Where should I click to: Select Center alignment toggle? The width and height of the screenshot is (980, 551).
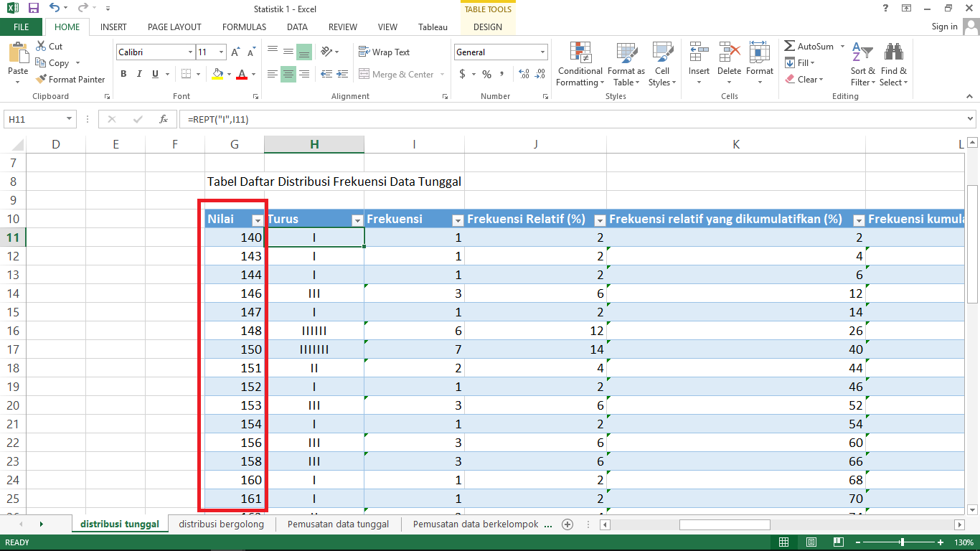[287, 73]
